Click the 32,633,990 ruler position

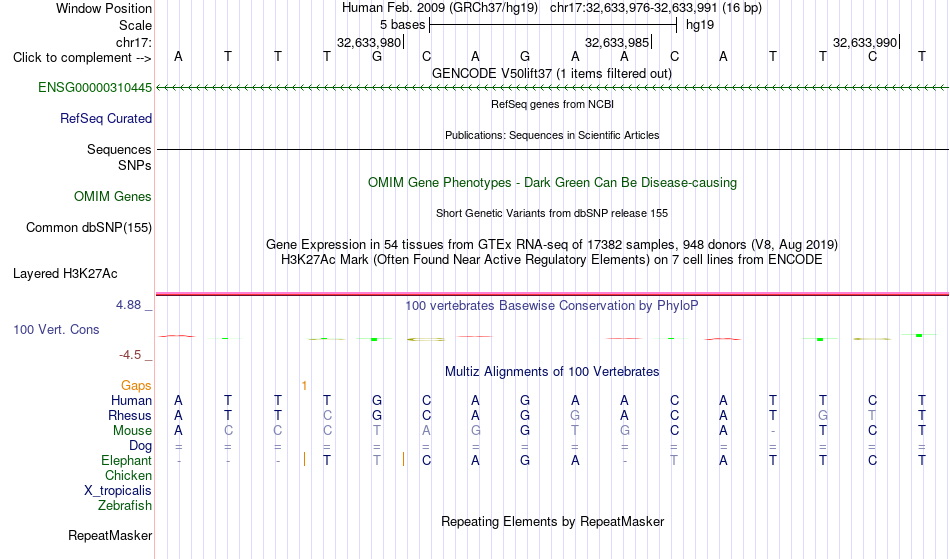(x=865, y=42)
